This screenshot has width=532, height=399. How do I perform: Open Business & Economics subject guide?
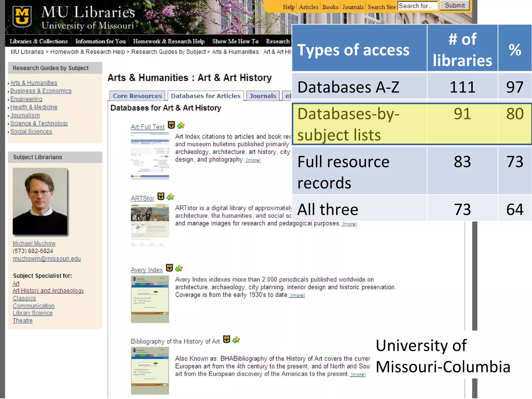pos(41,91)
